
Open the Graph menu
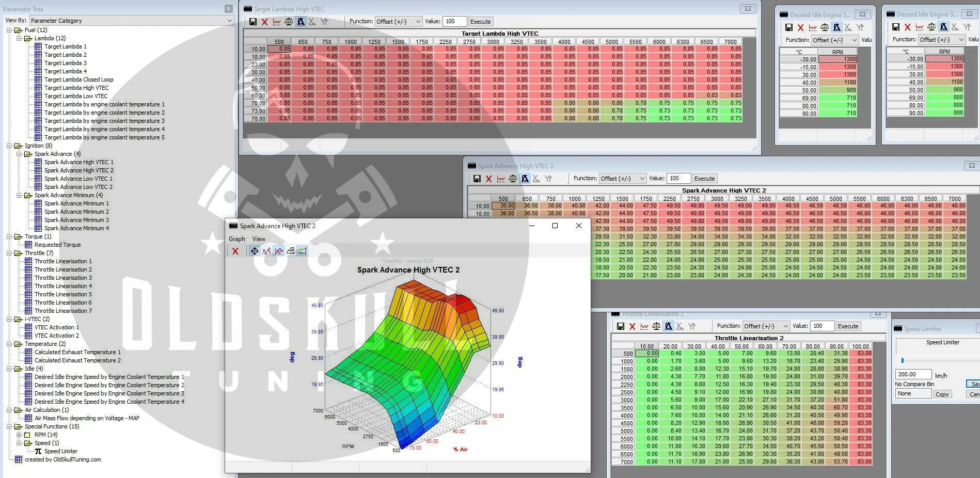pyautogui.click(x=237, y=239)
